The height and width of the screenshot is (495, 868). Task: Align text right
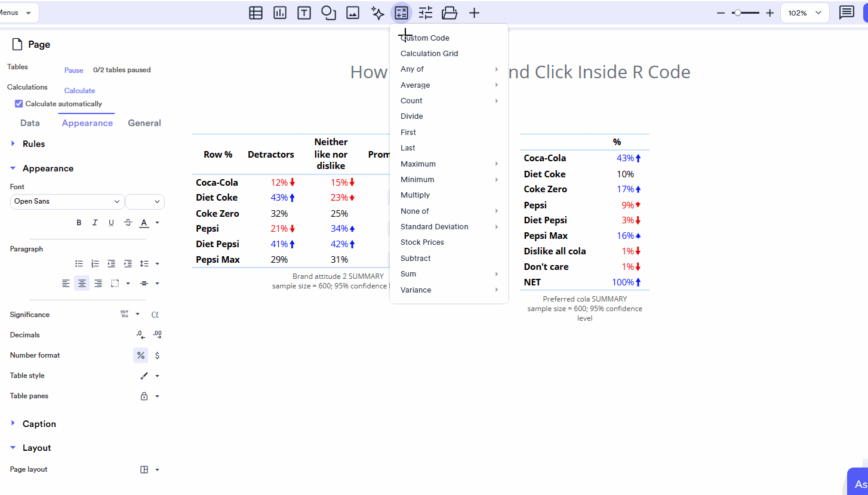[98, 283]
